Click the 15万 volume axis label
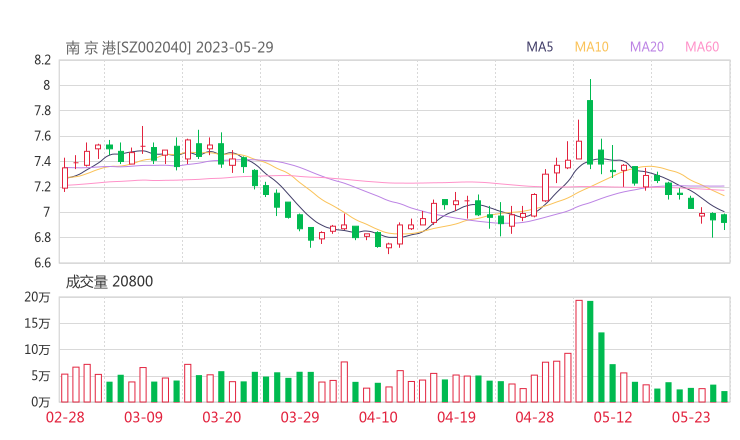Viewport: 740px width, 440px height. (x=37, y=324)
